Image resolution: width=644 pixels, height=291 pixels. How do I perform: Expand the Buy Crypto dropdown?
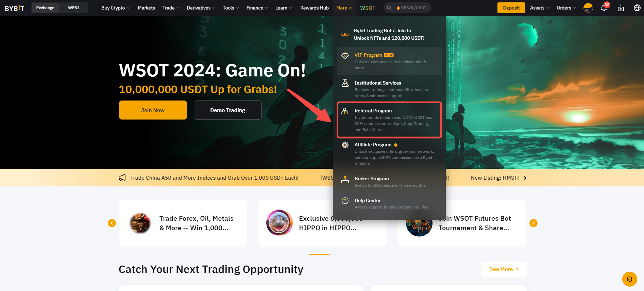tap(116, 8)
